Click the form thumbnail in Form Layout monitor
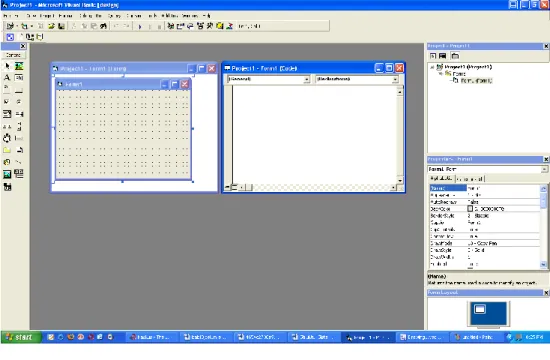Image resolution: width=550 pixels, height=360 pixels. (480, 309)
